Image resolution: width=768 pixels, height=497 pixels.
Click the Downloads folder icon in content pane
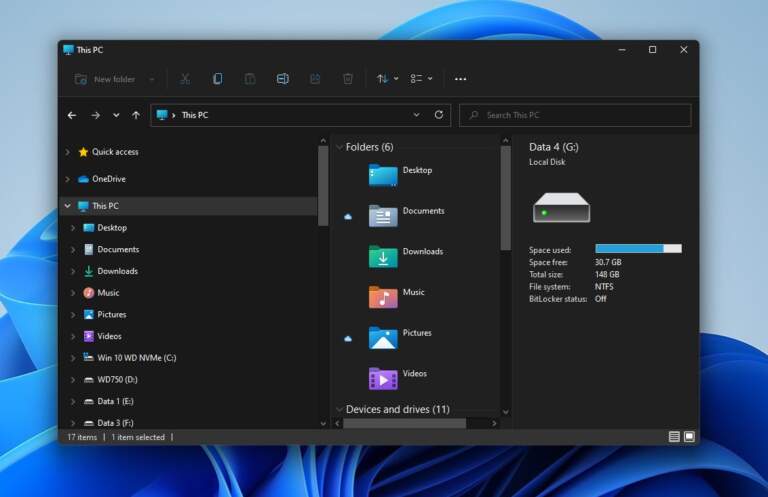point(383,257)
